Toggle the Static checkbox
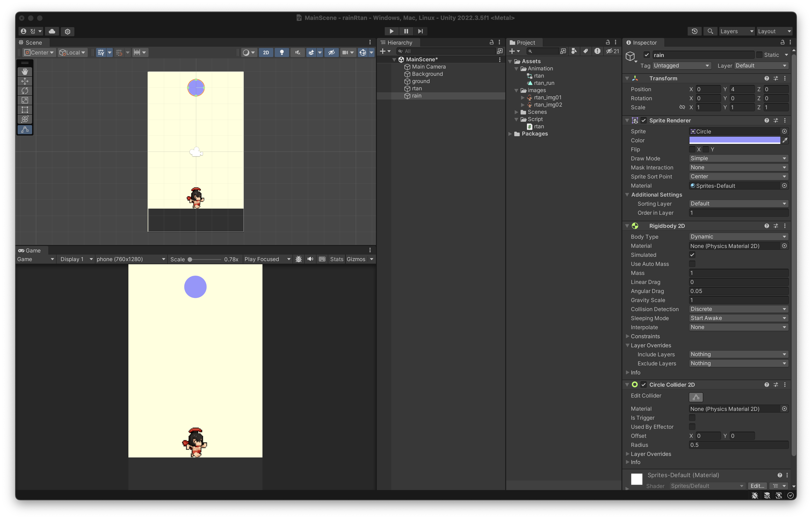This screenshot has height=519, width=812. coord(759,55)
